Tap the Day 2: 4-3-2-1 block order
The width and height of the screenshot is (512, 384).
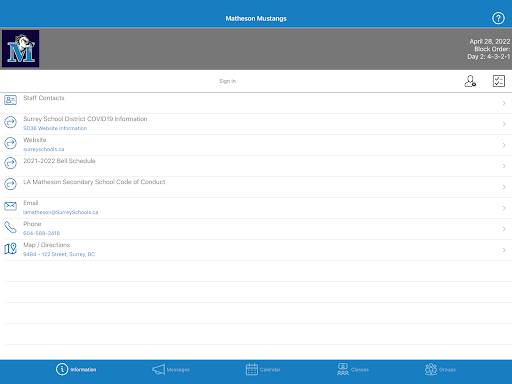pos(489,57)
